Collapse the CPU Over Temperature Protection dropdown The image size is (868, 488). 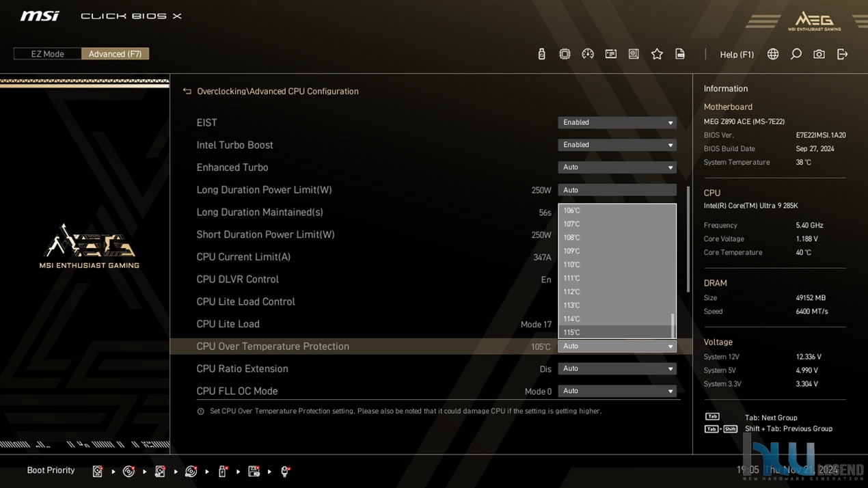pos(617,347)
